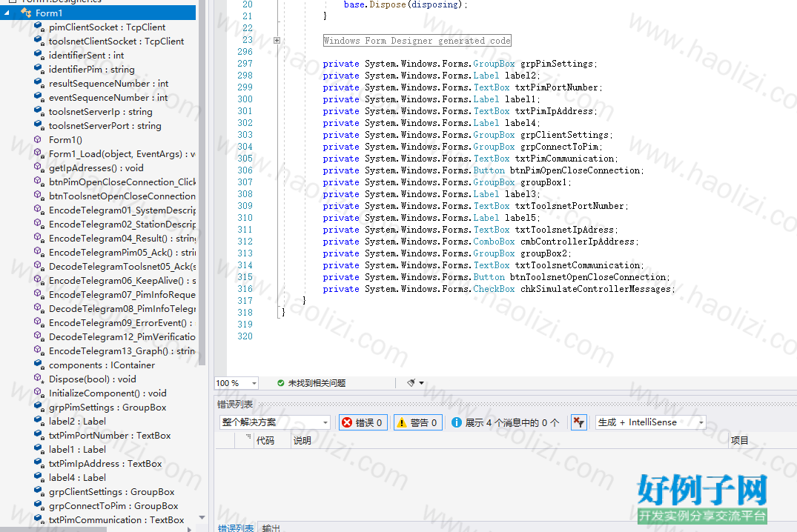Image resolution: width=797 pixels, height=532 pixels.
Task: Select label2 : Label in the tree
Action: click(77, 422)
